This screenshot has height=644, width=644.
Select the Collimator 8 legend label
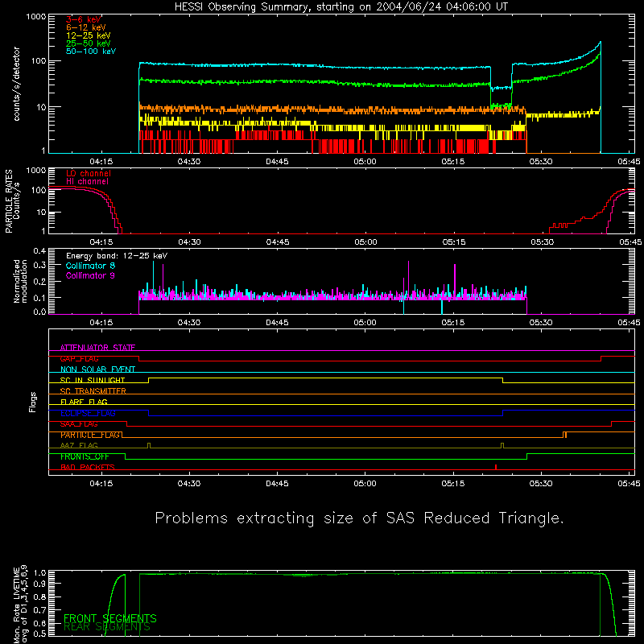tap(90, 266)
